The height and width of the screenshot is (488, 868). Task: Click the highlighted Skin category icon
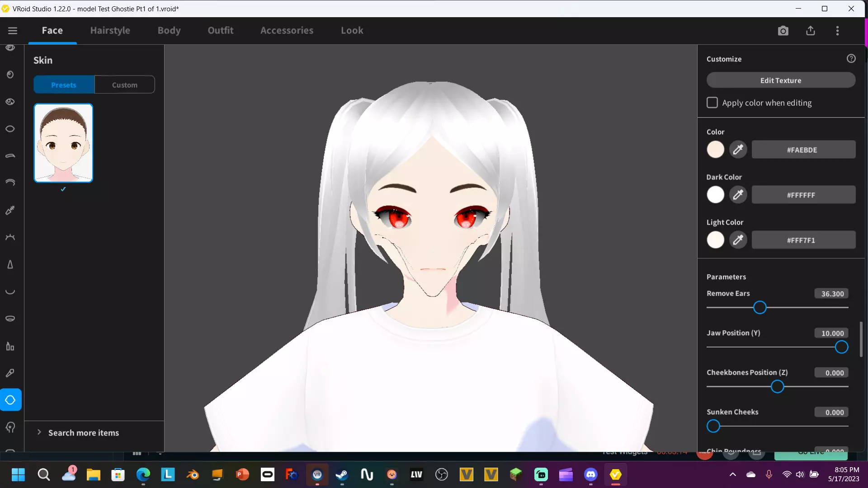click(x=10, y=400)
